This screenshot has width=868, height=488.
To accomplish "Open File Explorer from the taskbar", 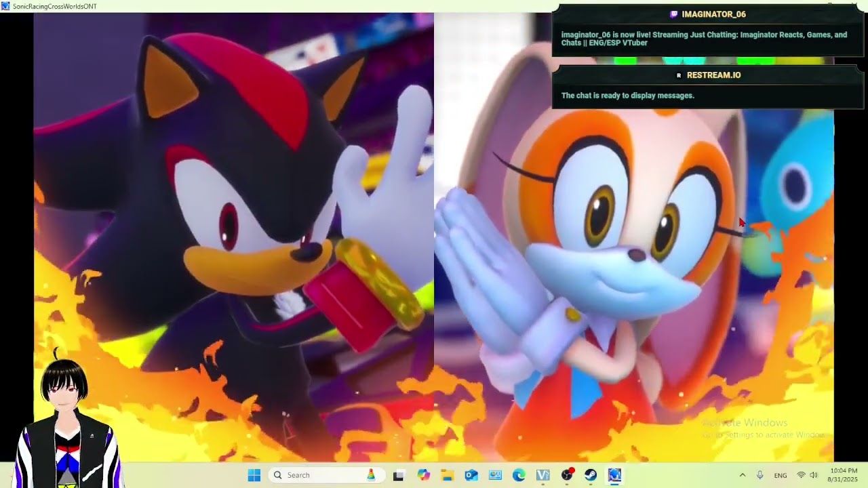I will point(448,475).
